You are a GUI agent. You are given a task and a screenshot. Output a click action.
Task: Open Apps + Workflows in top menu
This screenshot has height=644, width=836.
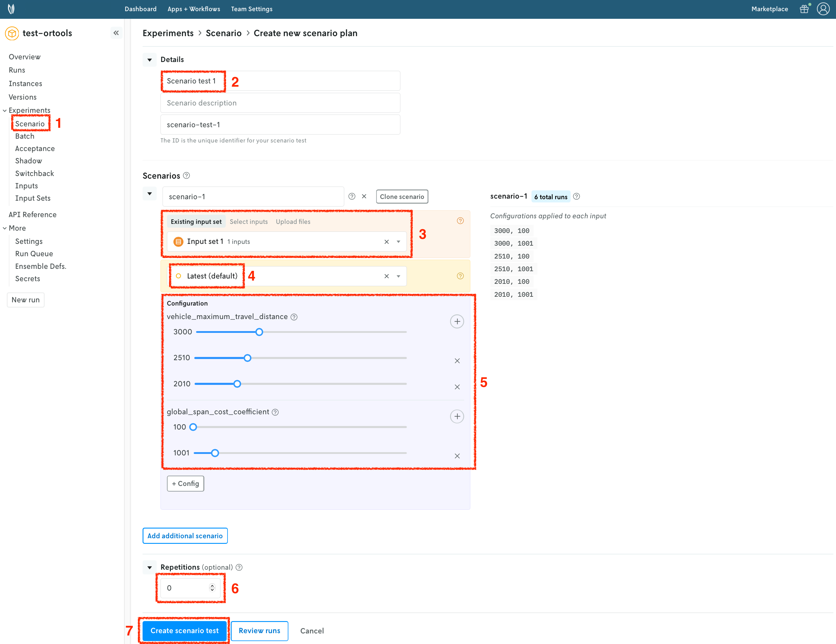pyautogui.click(x=194, y=9)
